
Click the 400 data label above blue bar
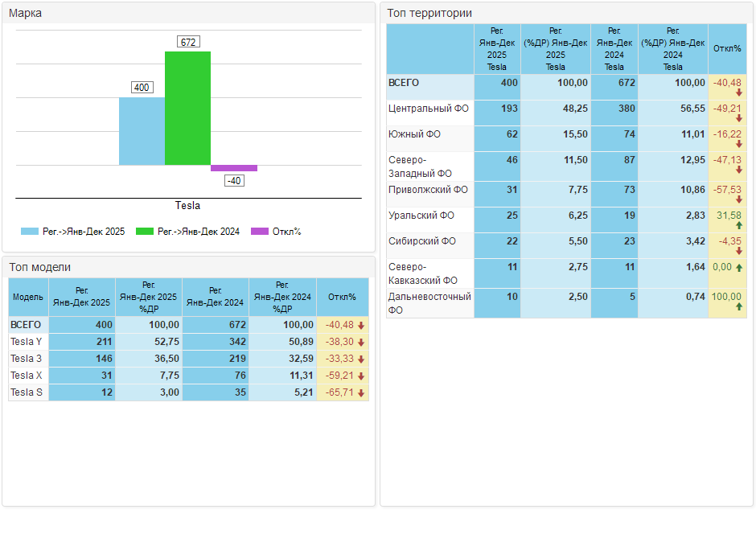(142, 87)
